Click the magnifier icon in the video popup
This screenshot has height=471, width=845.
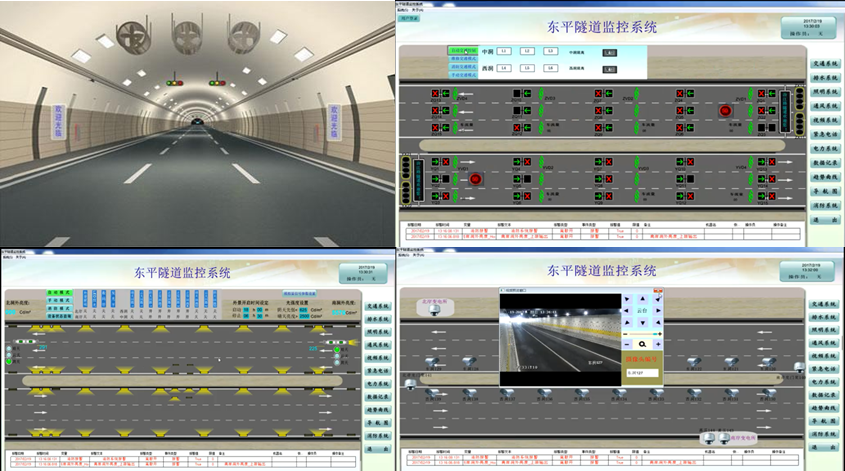pos(641,343)
